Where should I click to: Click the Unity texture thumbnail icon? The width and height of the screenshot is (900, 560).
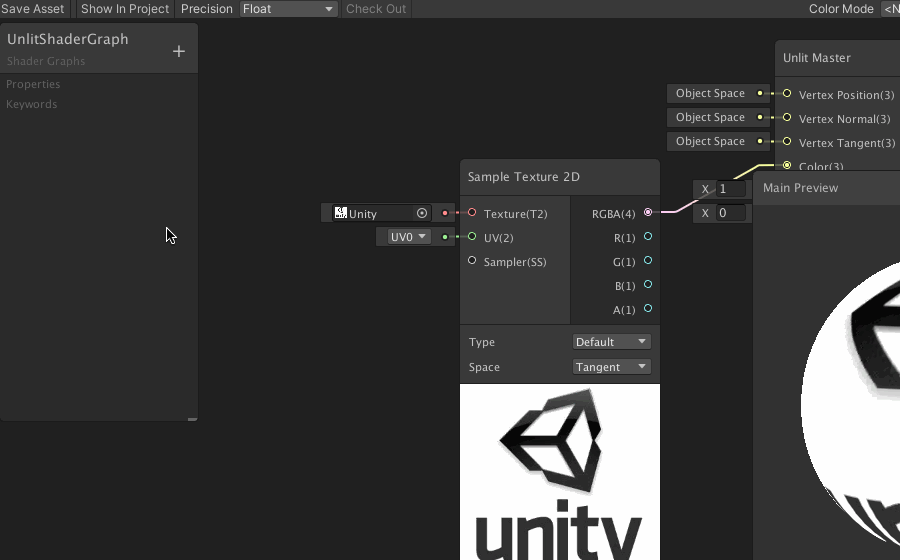[340, 213]
